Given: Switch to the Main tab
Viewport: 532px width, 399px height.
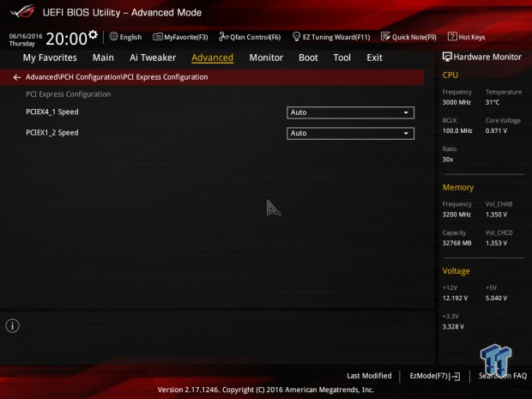Looking at the screenshot, I should click(103, 57).
